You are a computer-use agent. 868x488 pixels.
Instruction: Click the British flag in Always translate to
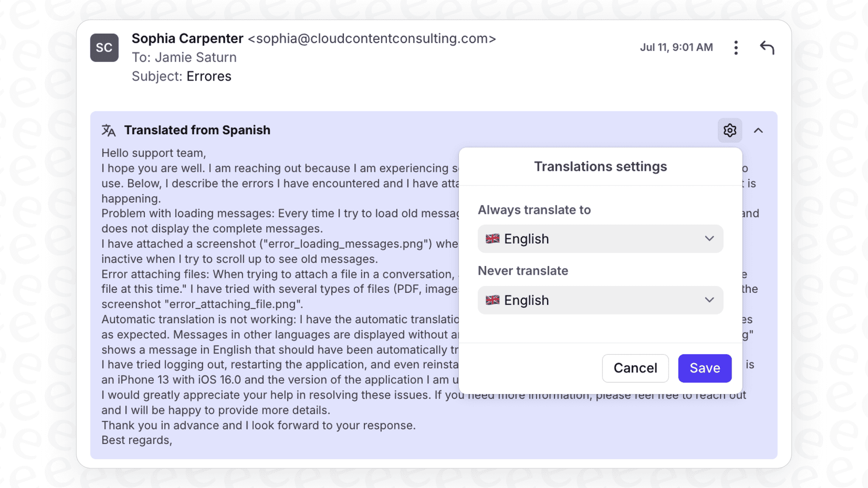pyautogui.click(x=492, y=239)
